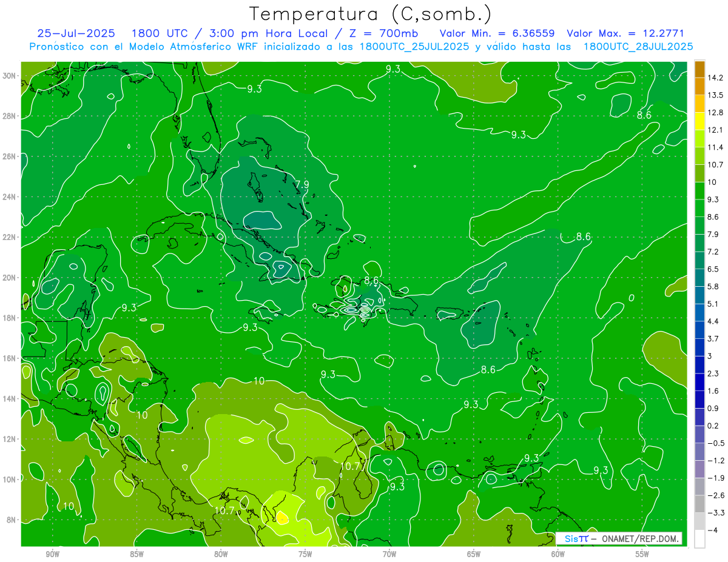Click the "0.9" legend value
Image resolution: width=728 pixels, height=562 pixels.
[713, 408]
